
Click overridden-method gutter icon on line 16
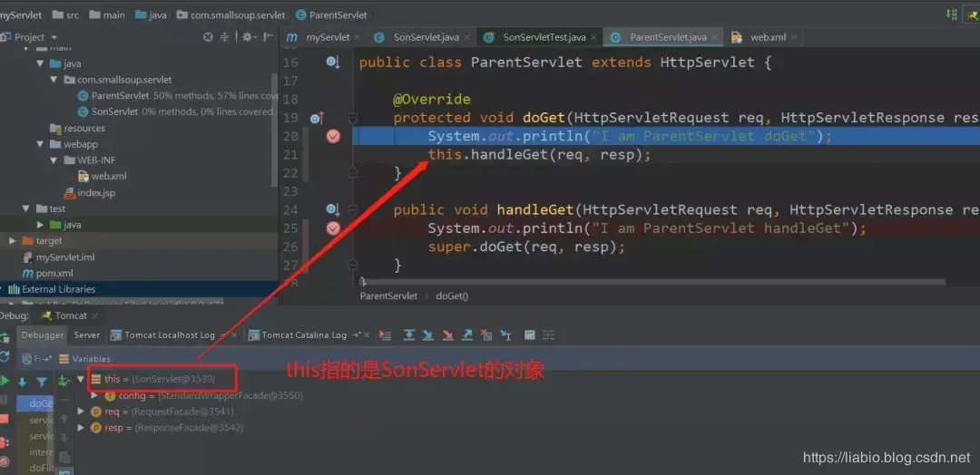(333, 62)
